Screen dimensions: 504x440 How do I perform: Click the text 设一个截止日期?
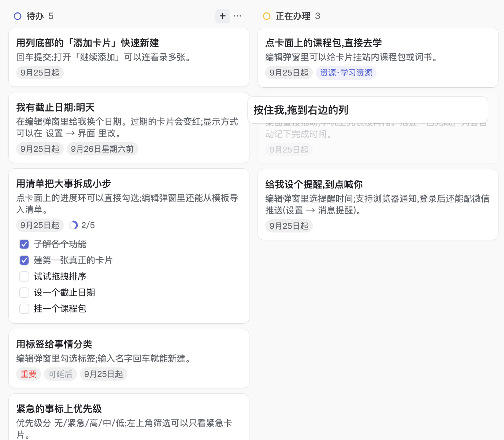tap(64, 293)
